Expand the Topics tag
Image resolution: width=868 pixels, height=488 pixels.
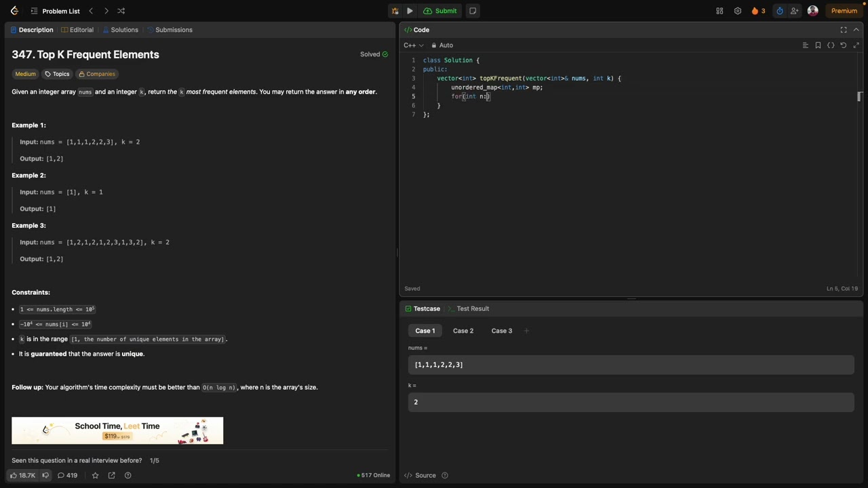[57, 74]
